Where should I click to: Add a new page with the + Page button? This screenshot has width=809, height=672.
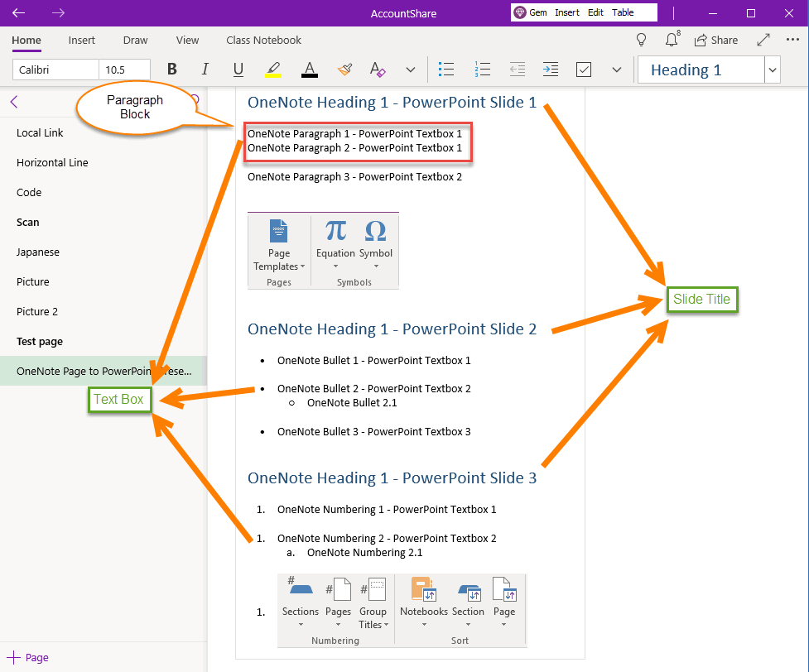point(28,658)
